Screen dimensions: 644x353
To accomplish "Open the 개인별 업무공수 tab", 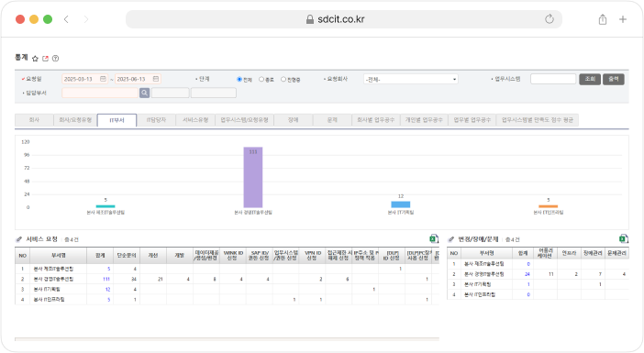I will click(424, 120).
